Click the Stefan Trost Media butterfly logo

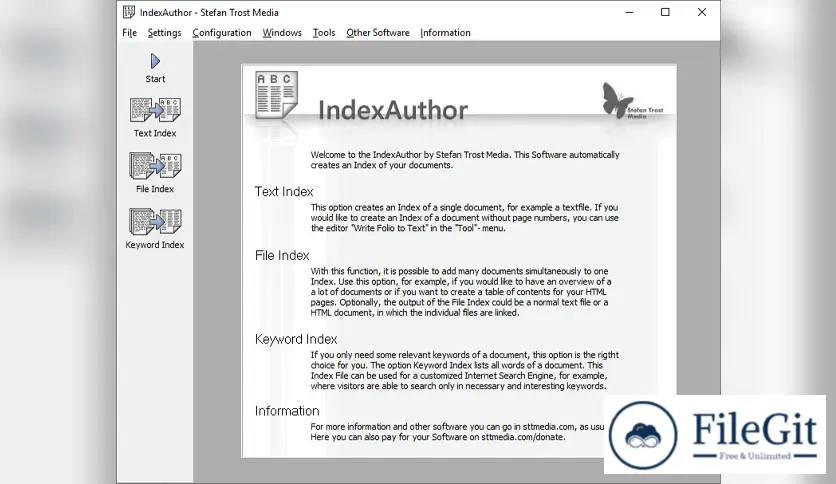click(632, 101)
